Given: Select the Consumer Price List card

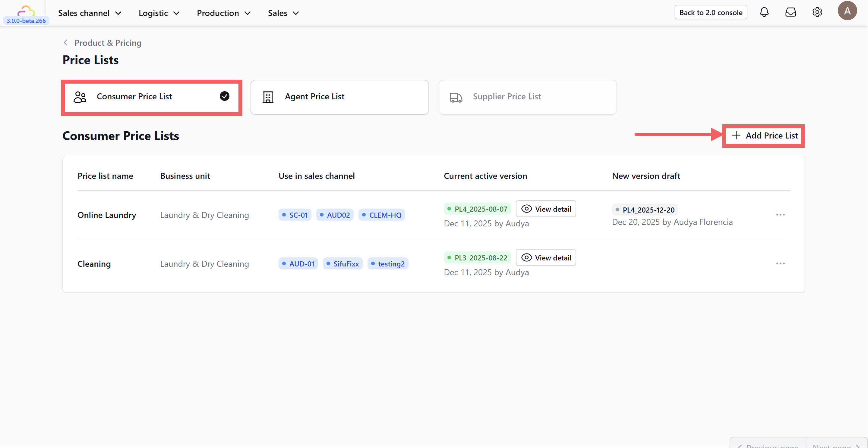Looking at the screenshot, I should [x=151, y=97].
